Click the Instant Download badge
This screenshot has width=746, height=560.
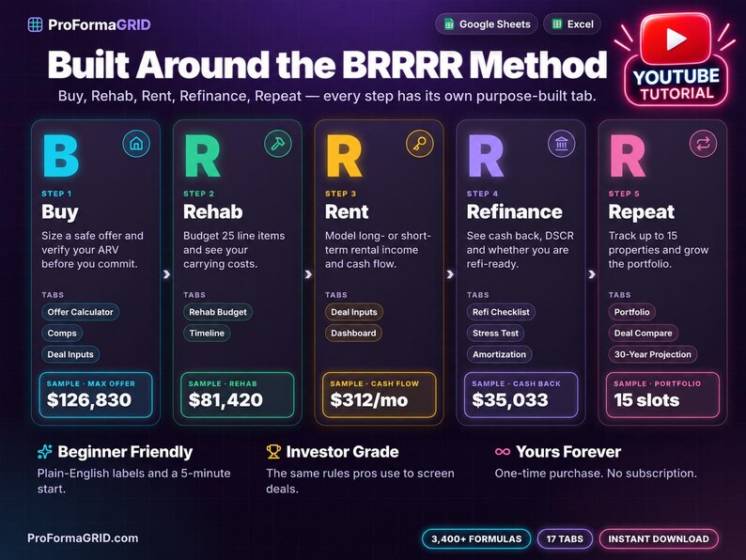click(x=659, y=539)
